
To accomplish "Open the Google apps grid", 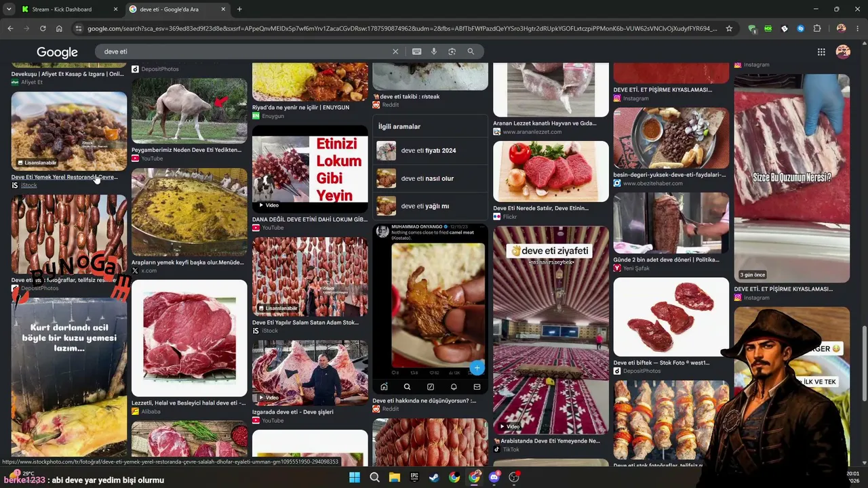I will tap(821, 52).
